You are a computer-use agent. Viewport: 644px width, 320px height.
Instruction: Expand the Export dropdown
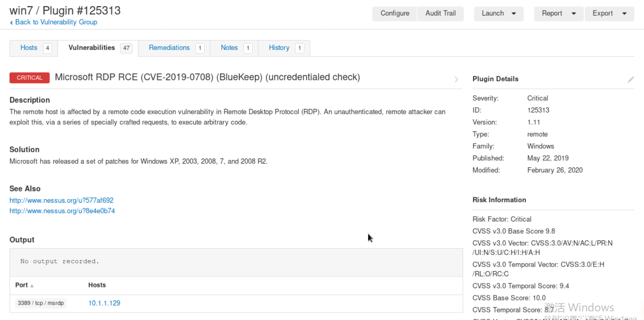click(609, 13)
